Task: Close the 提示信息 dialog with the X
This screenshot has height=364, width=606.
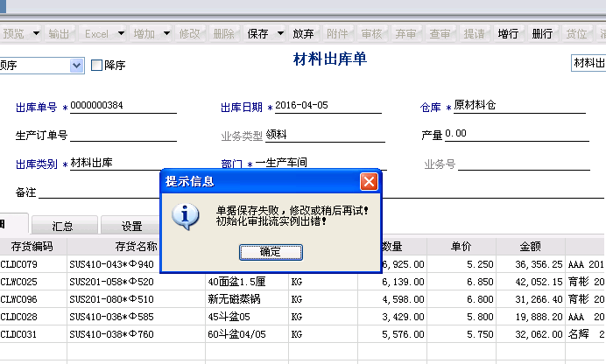Action: point(369,181)
